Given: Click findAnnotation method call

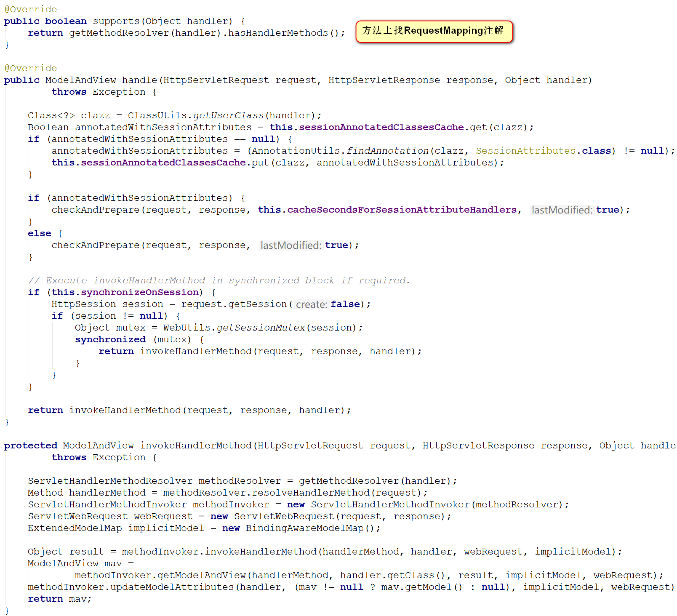Looking at the screenshot, I should pyautogui.click(x=388, y=151).
